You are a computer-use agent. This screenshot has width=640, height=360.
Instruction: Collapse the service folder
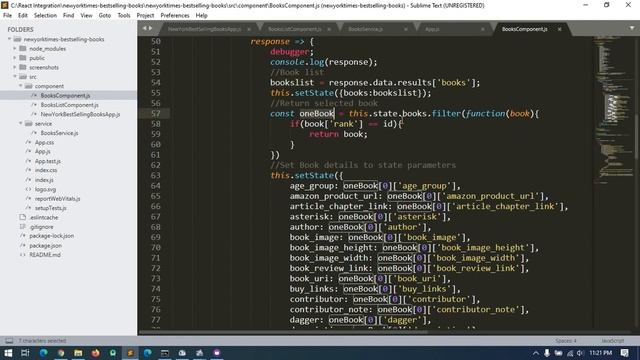point(20,124)
